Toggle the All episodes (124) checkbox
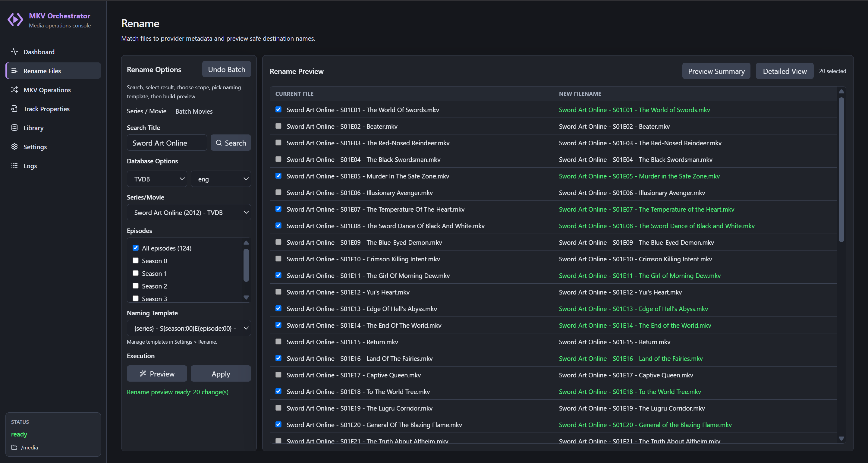 pyautogui.click(x=135, y=248)
